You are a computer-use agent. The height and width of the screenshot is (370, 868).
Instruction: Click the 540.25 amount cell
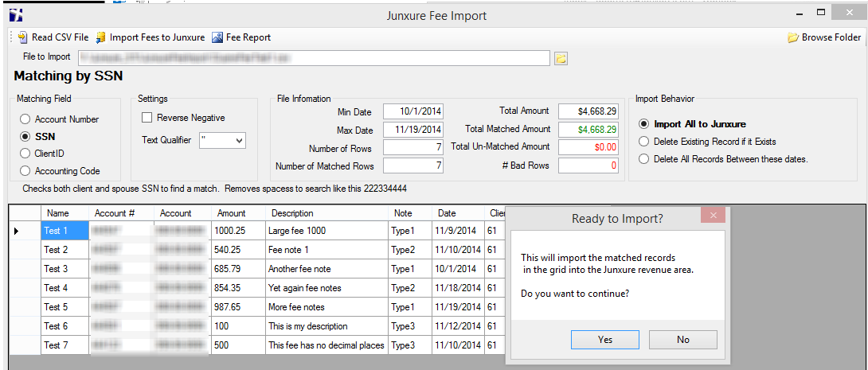click(238, 250)
